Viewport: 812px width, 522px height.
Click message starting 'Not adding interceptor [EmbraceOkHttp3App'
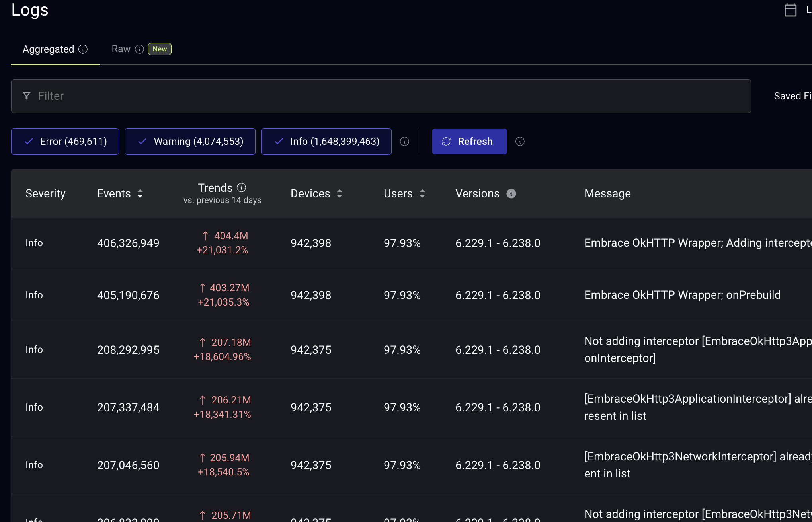click(x=698, y=349)
